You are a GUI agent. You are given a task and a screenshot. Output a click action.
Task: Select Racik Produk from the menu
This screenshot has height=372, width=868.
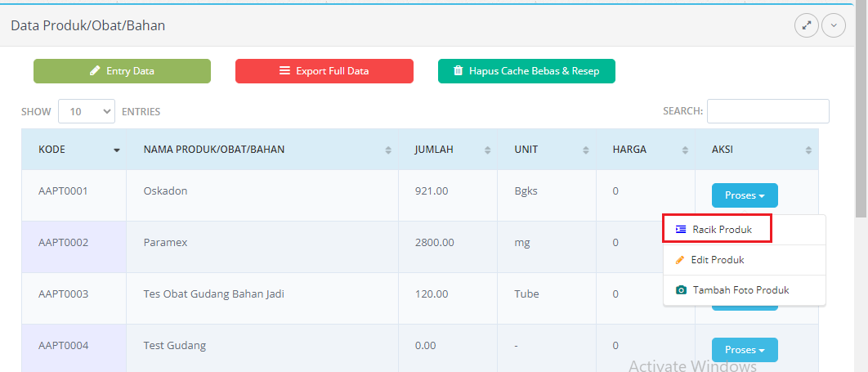[717, 230]
